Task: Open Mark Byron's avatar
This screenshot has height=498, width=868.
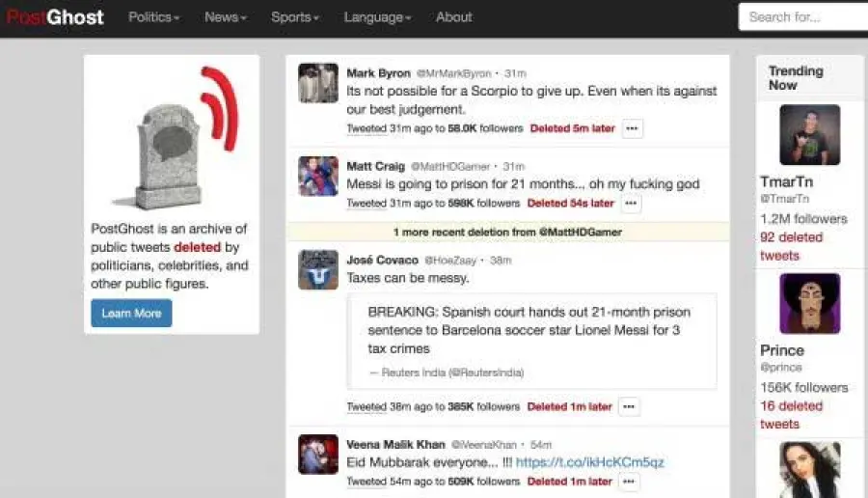Action: [x=318, y=83]
